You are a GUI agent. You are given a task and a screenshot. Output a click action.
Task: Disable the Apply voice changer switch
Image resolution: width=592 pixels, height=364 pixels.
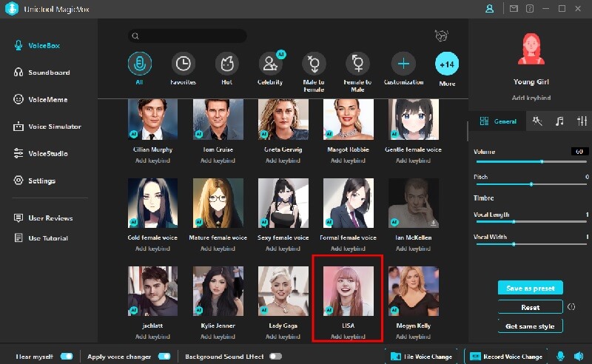[164, 356]
